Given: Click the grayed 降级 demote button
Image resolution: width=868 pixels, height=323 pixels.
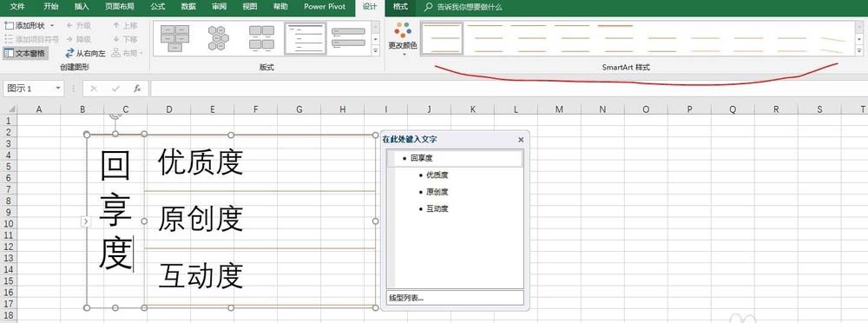Looking at the screenshot, I should 78,39.
